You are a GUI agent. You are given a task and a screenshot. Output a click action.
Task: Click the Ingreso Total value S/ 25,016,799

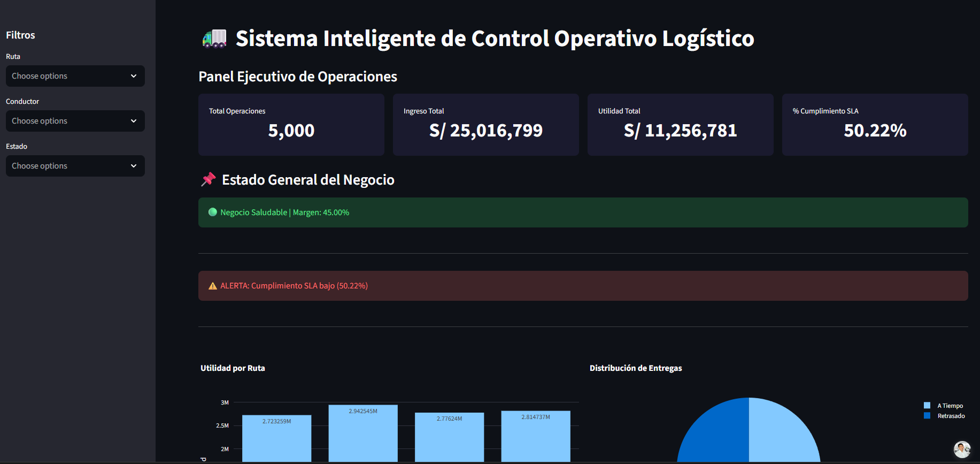(x=486, y=131)
